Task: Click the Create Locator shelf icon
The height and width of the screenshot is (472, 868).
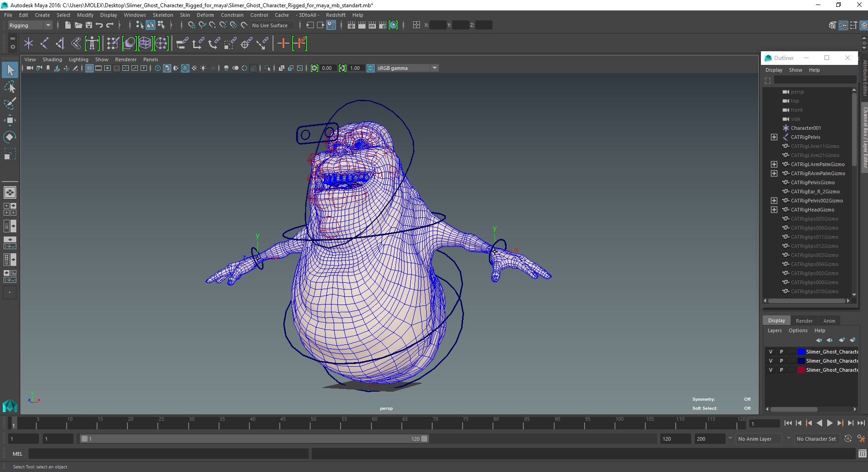Action: 29,44
